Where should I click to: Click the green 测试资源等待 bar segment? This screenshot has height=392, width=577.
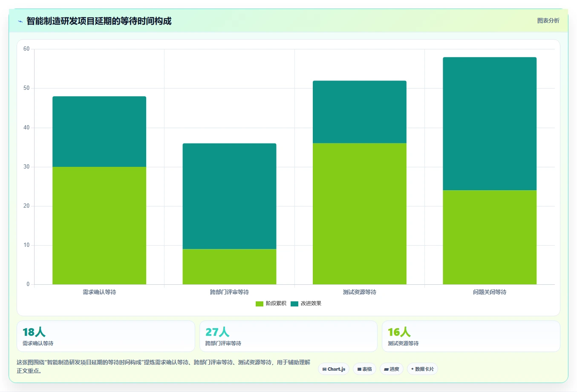coord(360,214)
